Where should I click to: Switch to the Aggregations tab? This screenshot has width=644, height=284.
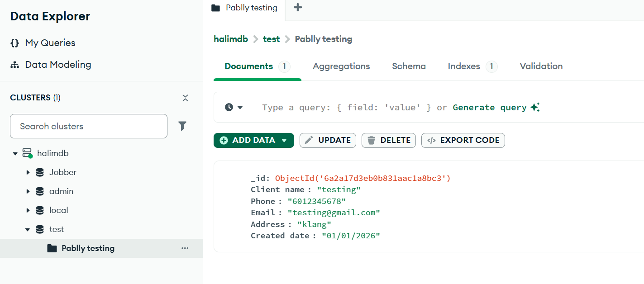pyautogui.click(x=341, y=66)
